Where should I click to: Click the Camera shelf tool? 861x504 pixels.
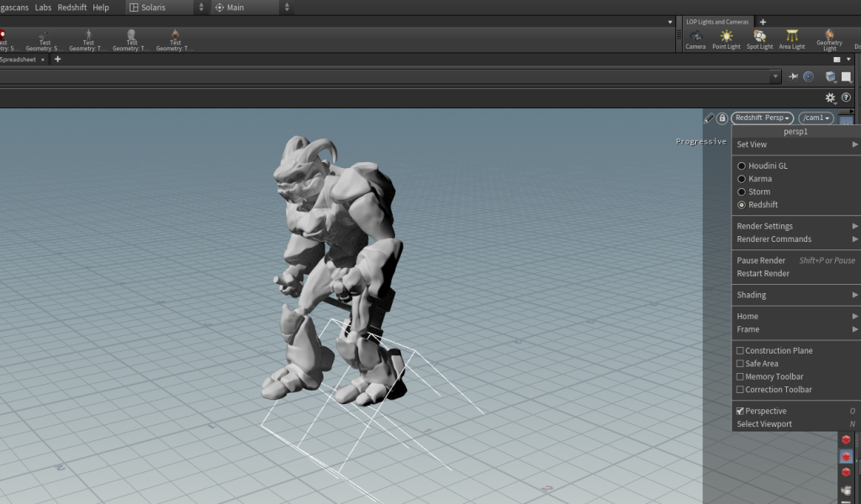tap(695, 39)
